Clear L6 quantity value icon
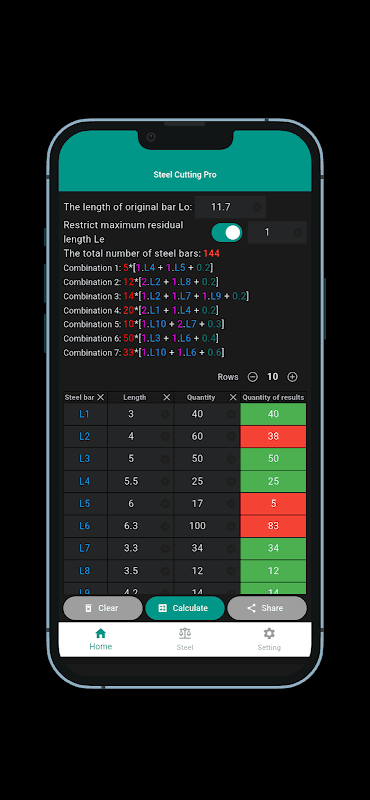370x800 pixels. [231, 526]
